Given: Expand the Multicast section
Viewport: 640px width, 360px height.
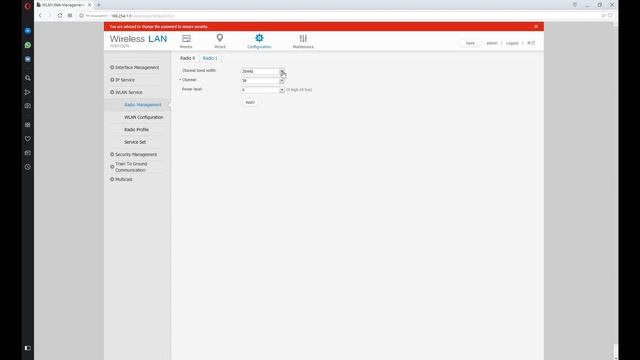Looking at the screenshot, I should pos(121,180).
